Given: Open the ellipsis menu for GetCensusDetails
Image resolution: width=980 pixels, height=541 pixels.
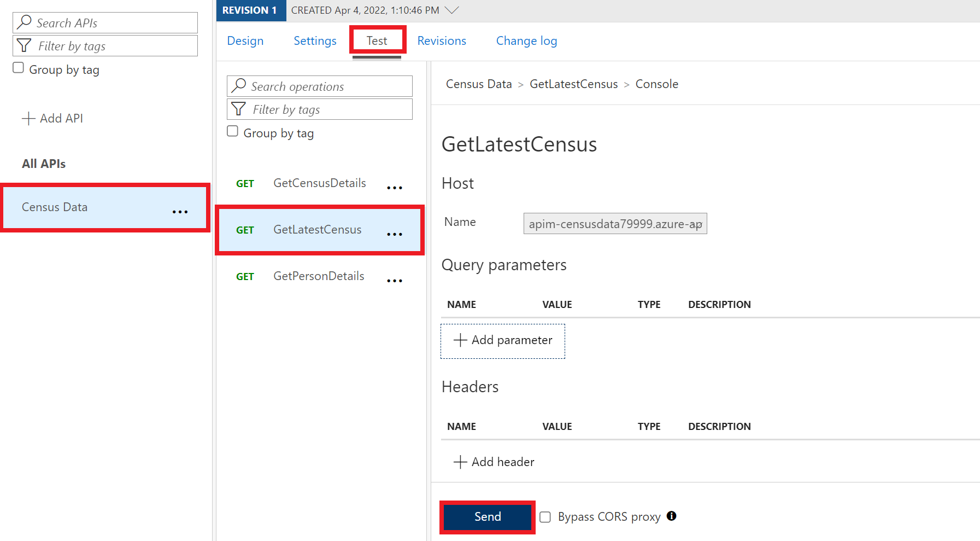Looking at the screenshot, I should 395,188.
